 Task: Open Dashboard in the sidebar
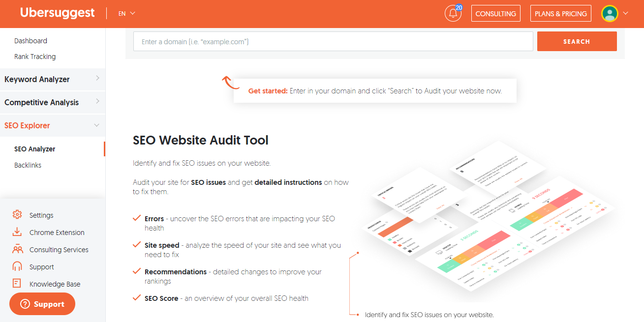pyautogui.click(x=31, y=41)
